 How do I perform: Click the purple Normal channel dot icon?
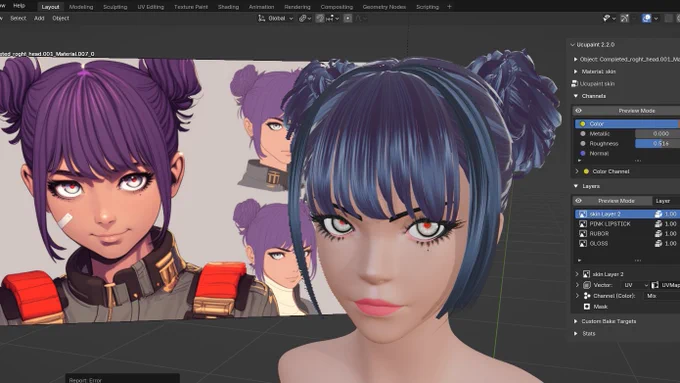coord(583,153)
